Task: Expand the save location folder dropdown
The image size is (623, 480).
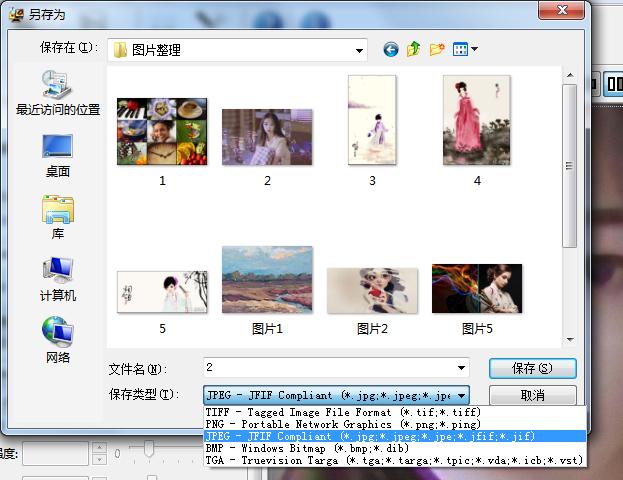Action: click(x=358, y=49)
